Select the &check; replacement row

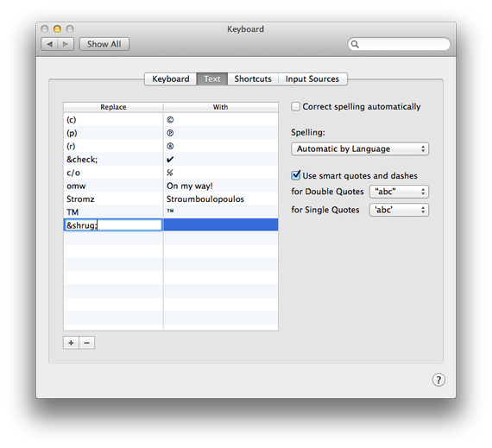pyautogui.click(x=171, y=159)
